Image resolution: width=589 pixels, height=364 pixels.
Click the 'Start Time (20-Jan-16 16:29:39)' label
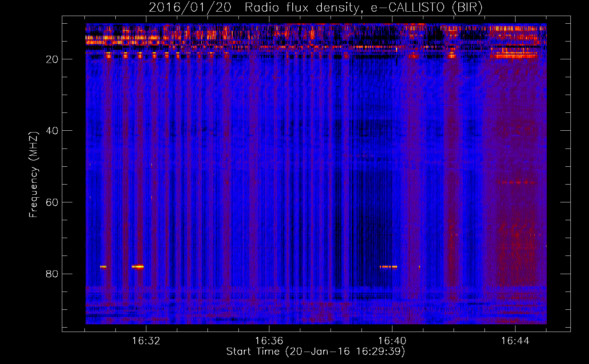(316, 352)
